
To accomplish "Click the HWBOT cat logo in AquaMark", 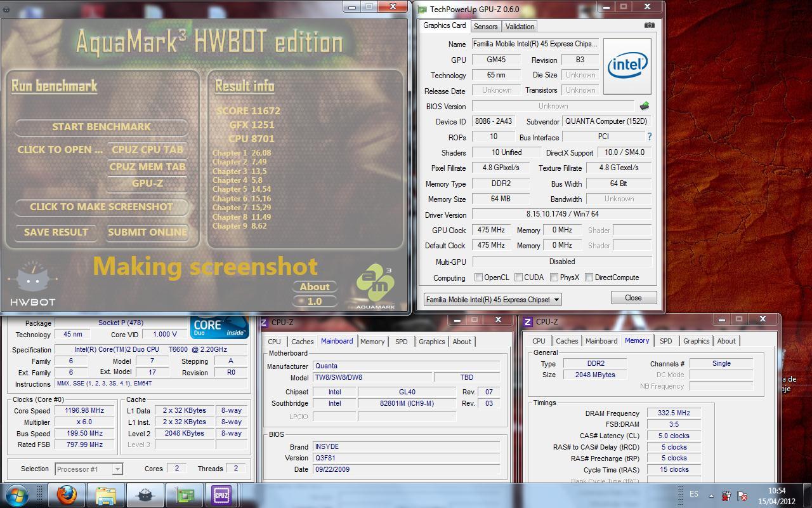I will (33, 283).
